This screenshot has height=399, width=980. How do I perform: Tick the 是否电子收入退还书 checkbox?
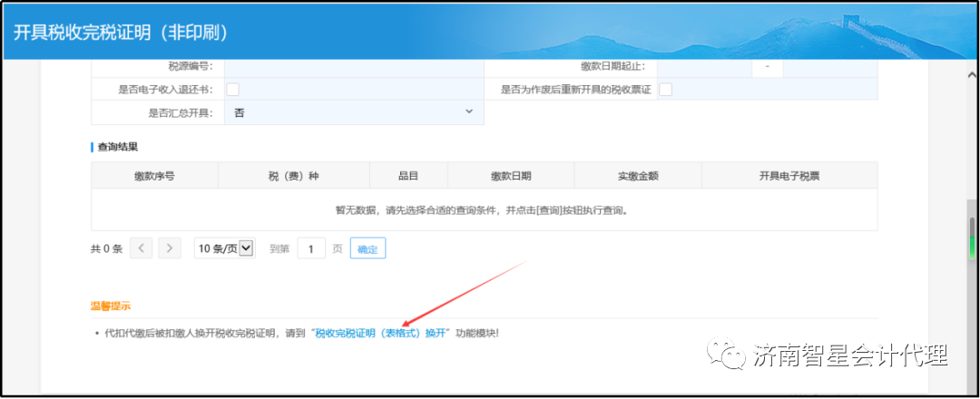232,89
